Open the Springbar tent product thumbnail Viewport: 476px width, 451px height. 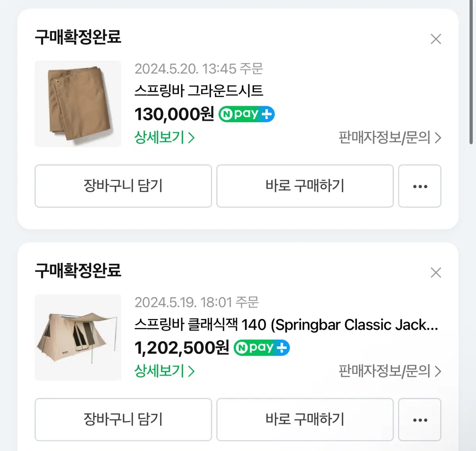point(78,338)
